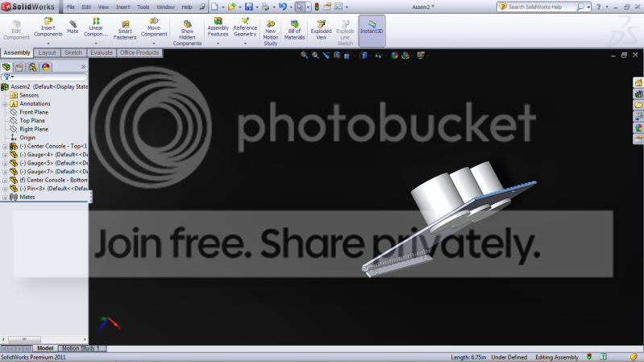This screenshot has width=644, height=362.
Task: Select the Sensors folder
Action: 29,95
